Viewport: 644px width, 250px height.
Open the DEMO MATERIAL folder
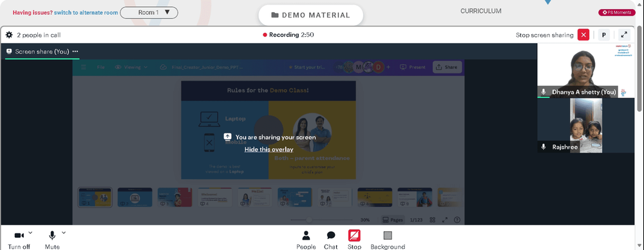click(310, 15)
